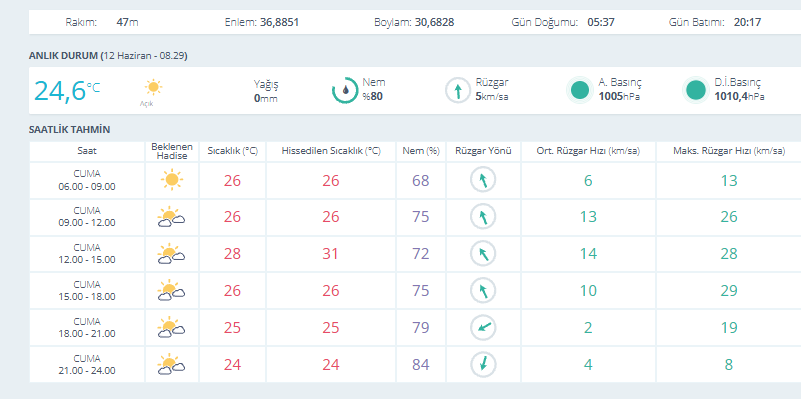Image resolution: width=801 pixels, height=399 pixels.
Task: Click wind direction arrow for 09.00 - 12.00
Action: 483,217
